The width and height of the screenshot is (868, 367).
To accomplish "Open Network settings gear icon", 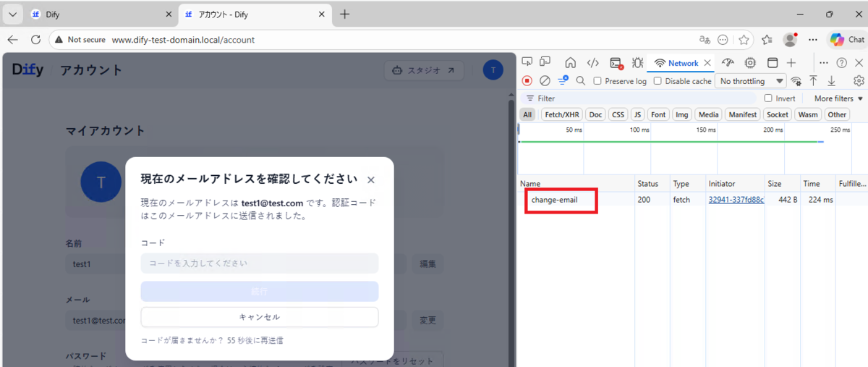I will [x=859, y=81].
